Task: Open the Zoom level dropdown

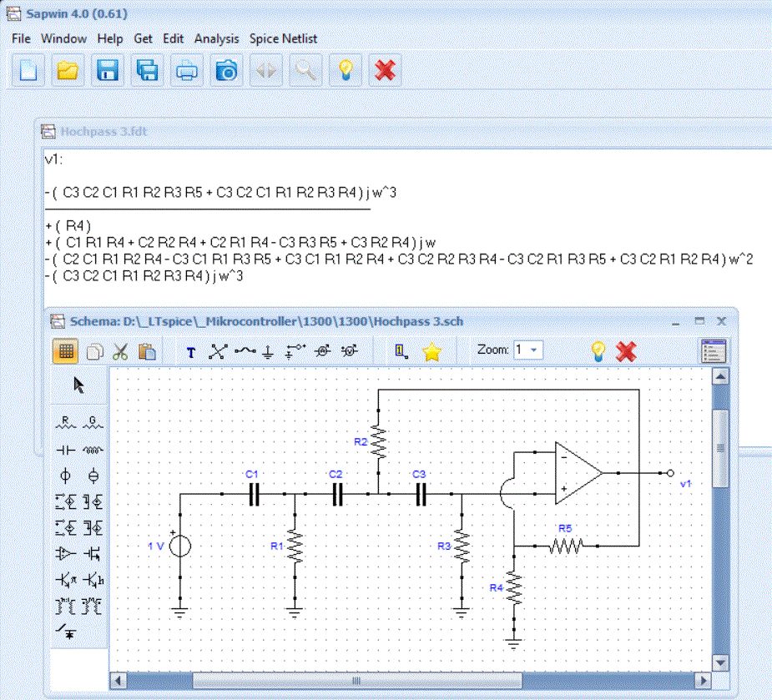Action: 528,350
